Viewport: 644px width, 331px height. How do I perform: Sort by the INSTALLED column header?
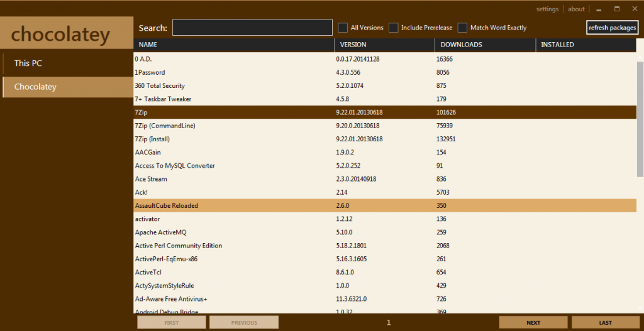[x=586, y=45]
